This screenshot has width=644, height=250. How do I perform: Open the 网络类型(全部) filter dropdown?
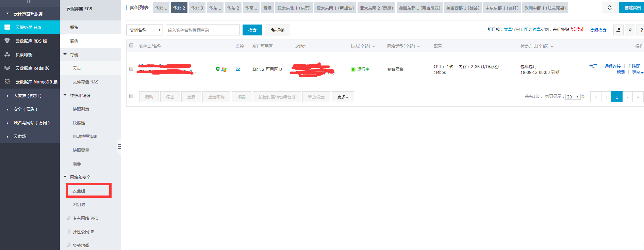(403, 46)
